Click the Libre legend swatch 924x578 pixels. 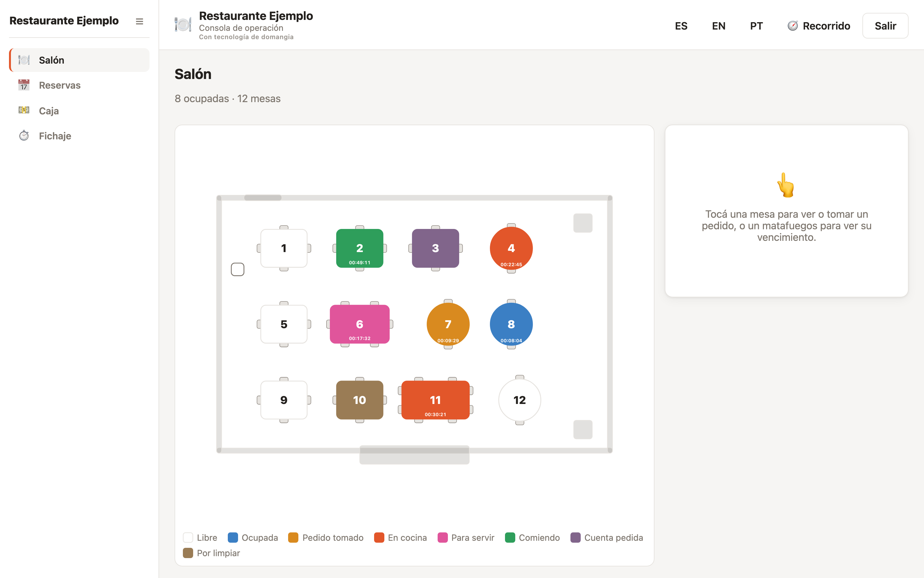coord(188,538)
